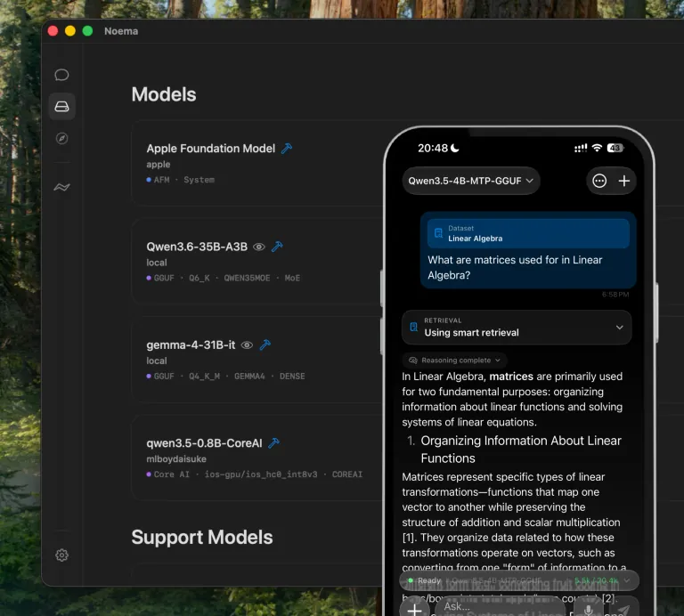Open the ellipsis more options button on phone
Screen dimensions: 684x616
(599, 181)
